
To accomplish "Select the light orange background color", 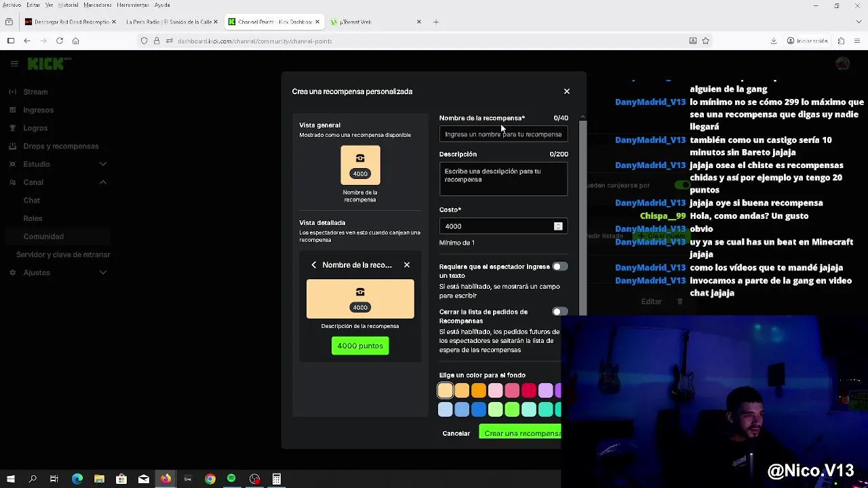I will pyautogui.click(x=462, y=390).
